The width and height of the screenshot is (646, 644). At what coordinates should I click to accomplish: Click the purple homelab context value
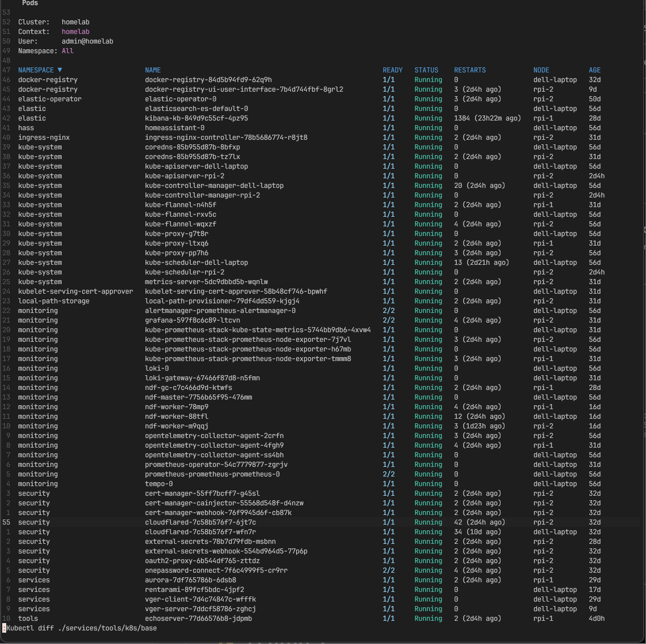click(75, 32)
